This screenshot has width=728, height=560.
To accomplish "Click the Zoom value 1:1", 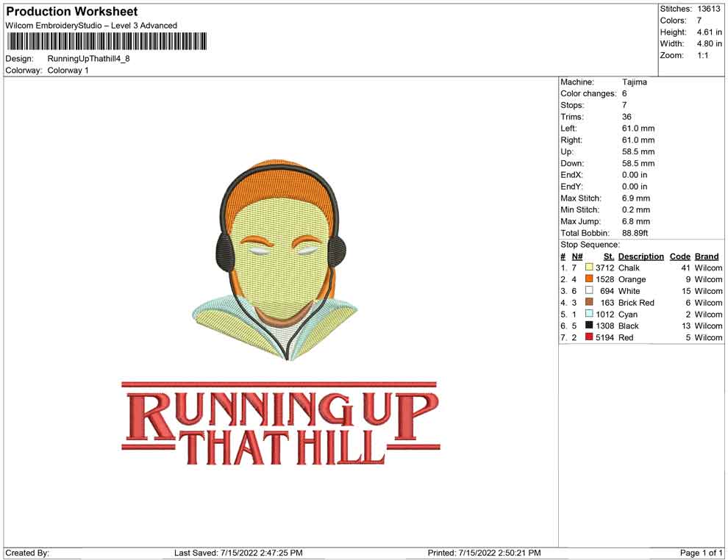I will click(x=702, y=55).
